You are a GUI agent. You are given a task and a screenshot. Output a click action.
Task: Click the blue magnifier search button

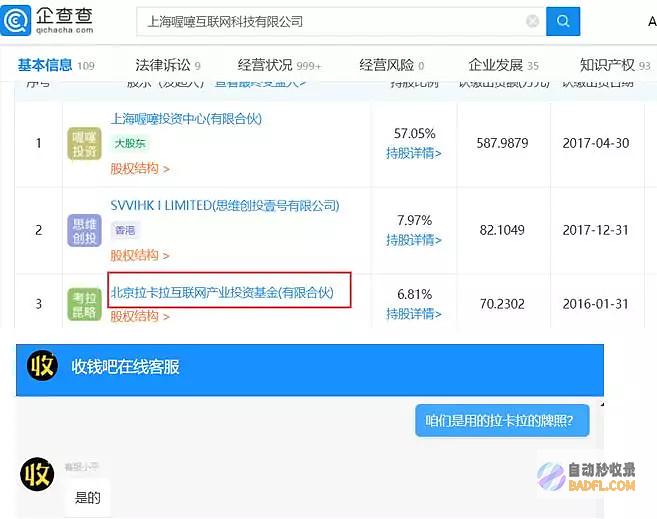tap(563, 21)
